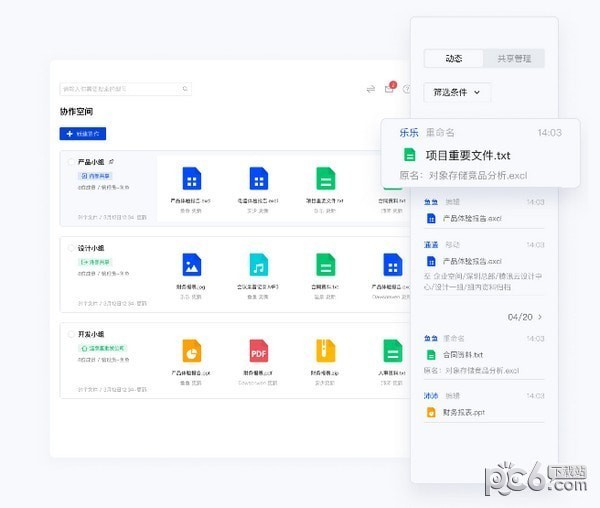
Task: Open the yellow zip archive icon in 开发小组
Action: (325, 351)
